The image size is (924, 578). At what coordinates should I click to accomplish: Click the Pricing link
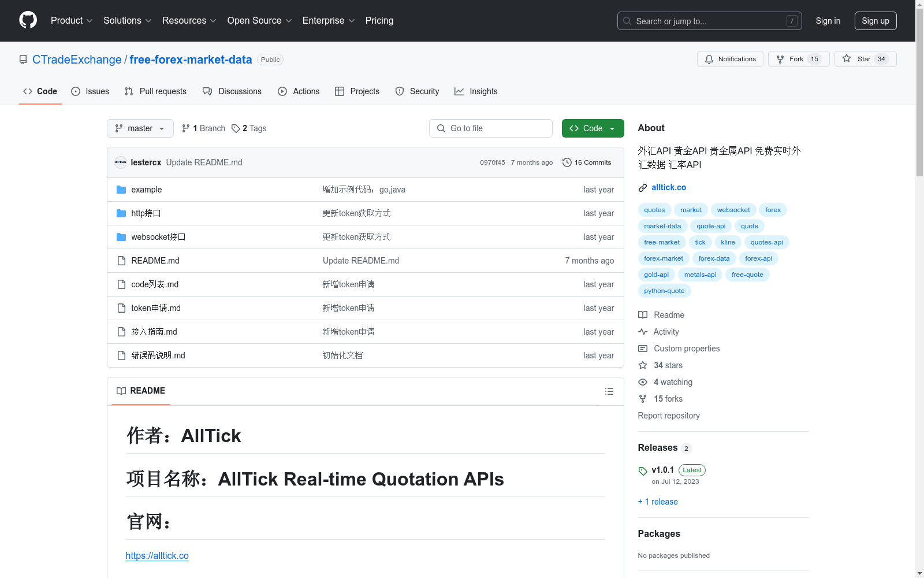(x=379, y=20)
